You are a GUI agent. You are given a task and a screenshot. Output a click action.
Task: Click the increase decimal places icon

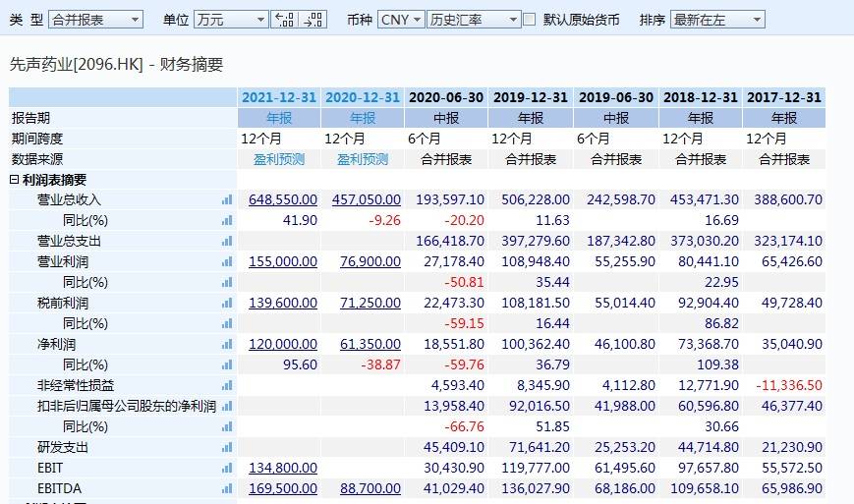coord(284,20)
